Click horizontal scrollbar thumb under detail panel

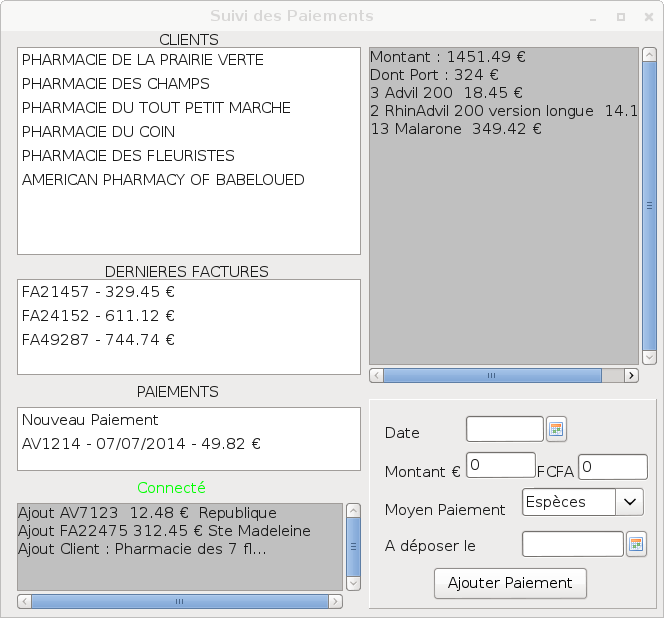pyautogui.click(x=492, y=376)
